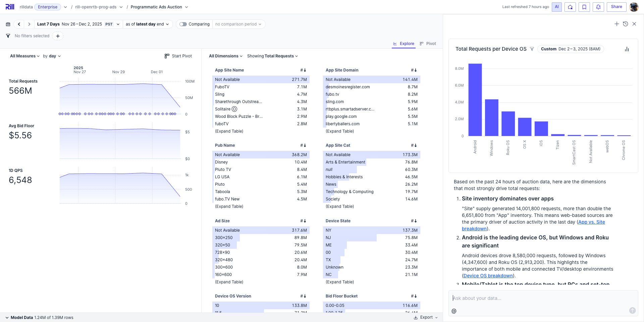Open chat history clock icon

click(x=625, y=24)
